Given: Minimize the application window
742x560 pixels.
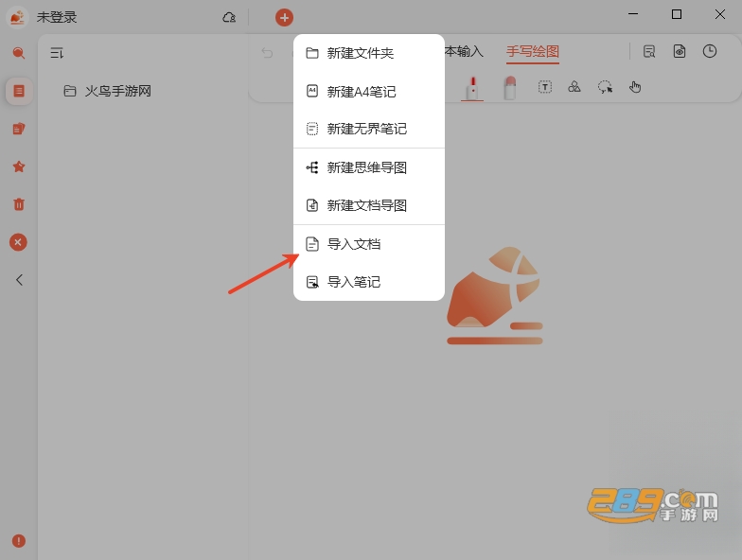Looking at the screenshot, I should coord(633,14).
